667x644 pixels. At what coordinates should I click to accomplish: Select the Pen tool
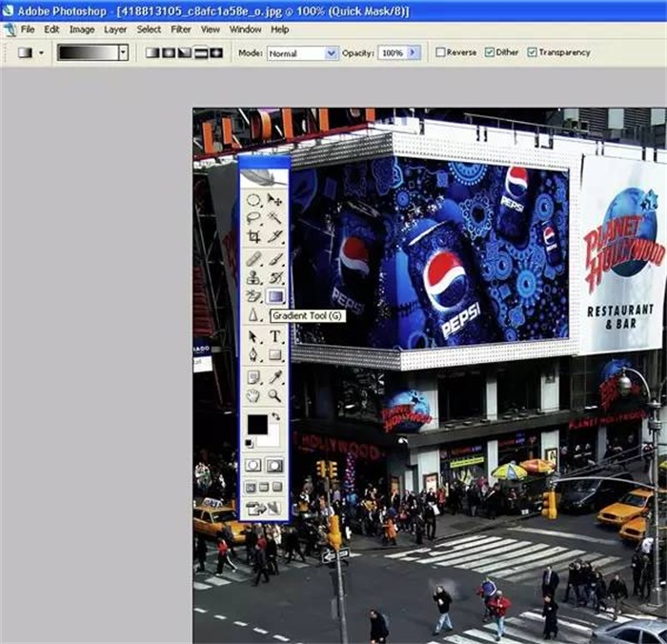[x=254, y=355]
